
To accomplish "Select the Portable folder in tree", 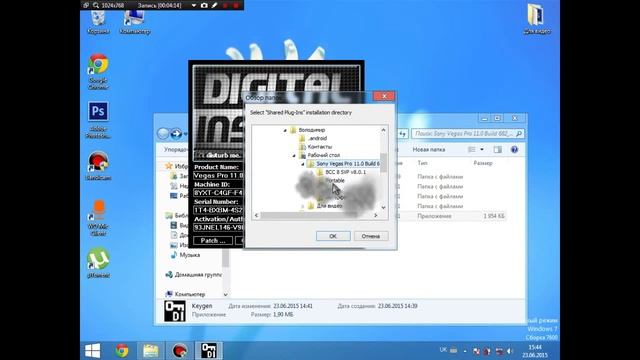I will 335,180.
